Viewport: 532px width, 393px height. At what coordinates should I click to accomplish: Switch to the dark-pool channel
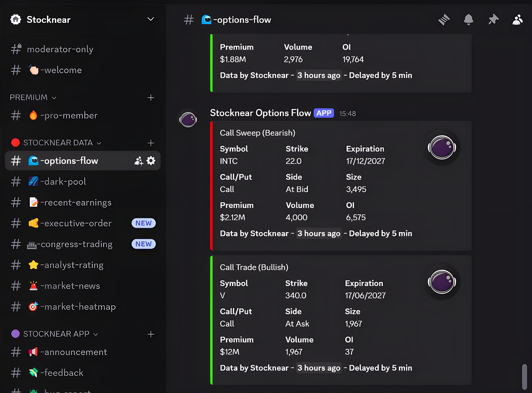[x=63, y=182]
